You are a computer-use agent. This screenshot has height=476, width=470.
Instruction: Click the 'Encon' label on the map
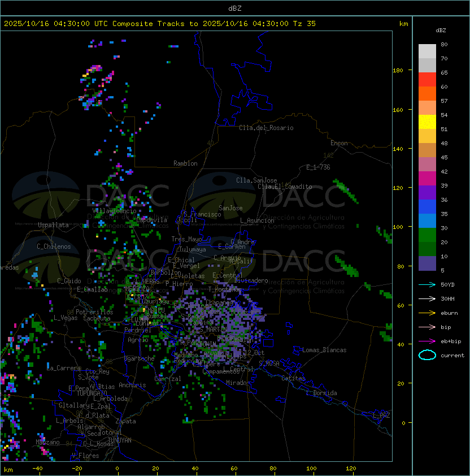pos(339,143)
